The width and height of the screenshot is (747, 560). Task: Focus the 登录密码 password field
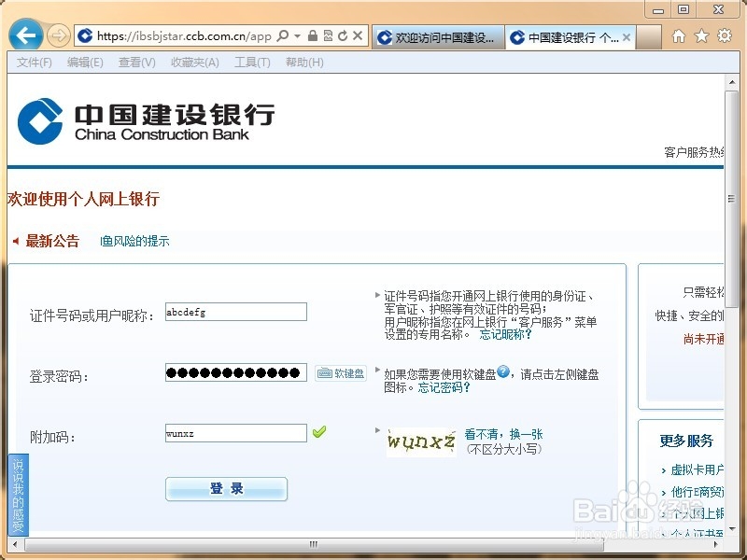coord(236,372)
